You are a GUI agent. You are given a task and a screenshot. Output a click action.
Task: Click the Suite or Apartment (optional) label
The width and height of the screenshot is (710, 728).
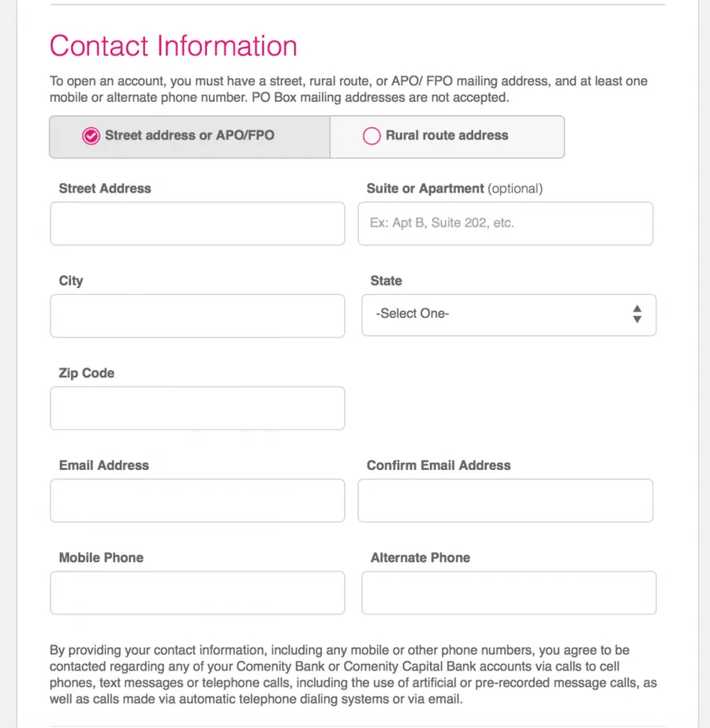[454, 189]
